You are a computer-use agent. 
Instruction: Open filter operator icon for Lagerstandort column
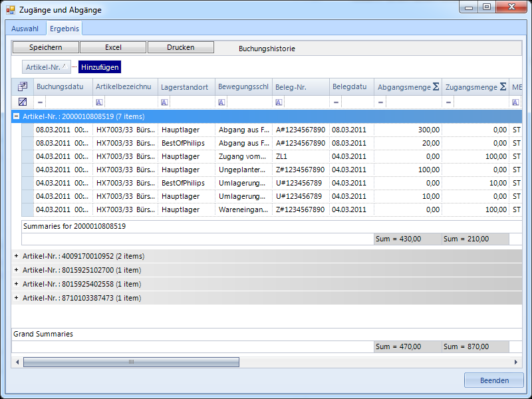tap(164, 102)
